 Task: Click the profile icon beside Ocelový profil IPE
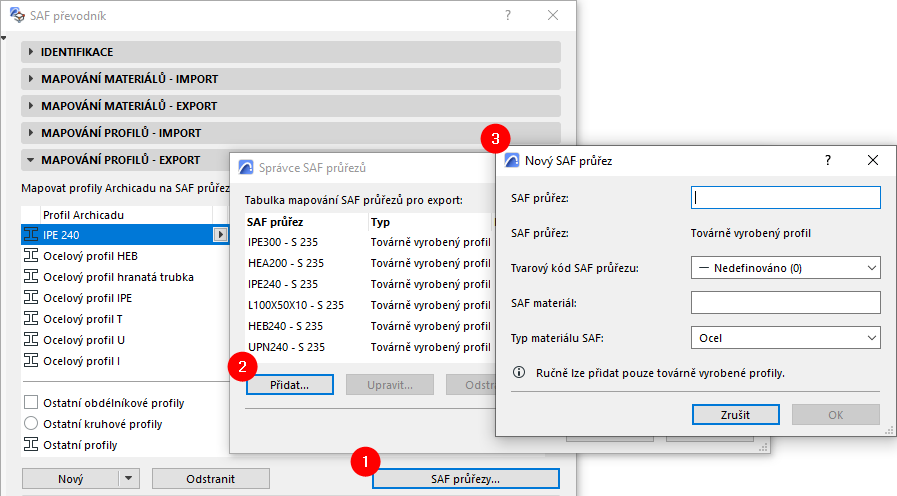point(31,297)
